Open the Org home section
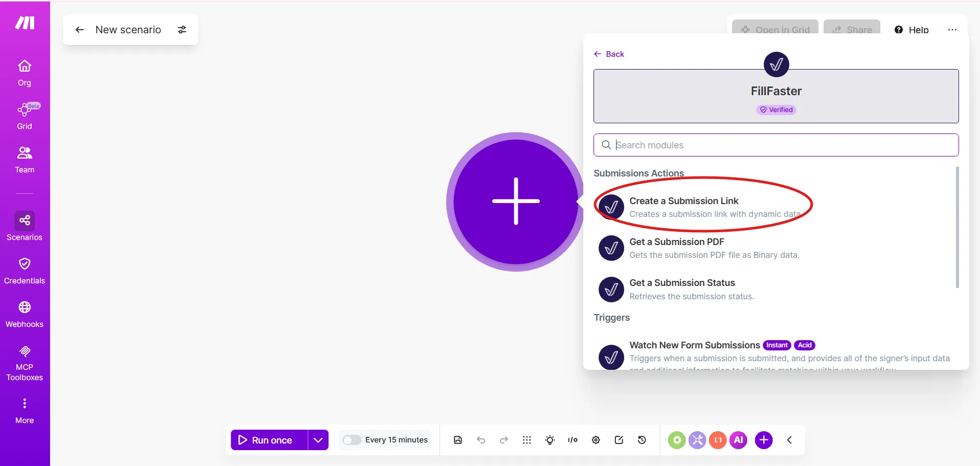 click(25, 73)
